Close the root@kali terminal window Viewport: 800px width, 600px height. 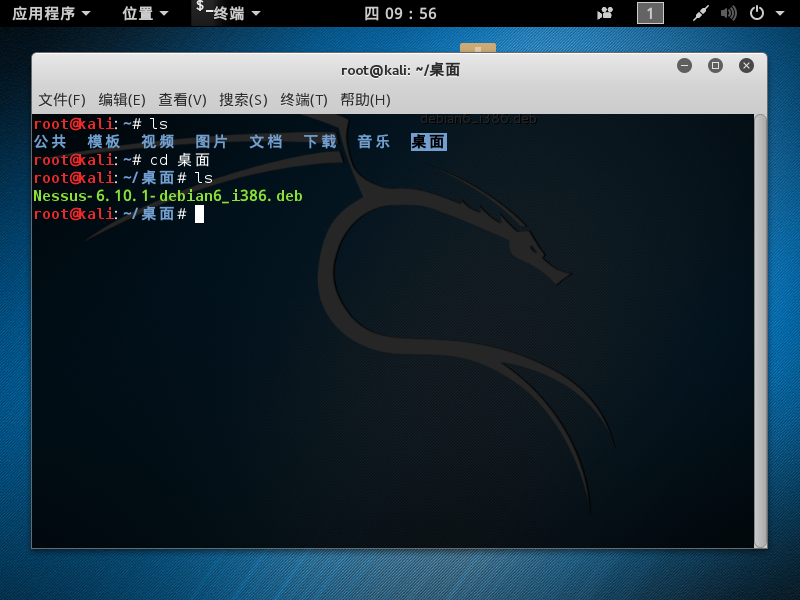click(x=746, y=66)
